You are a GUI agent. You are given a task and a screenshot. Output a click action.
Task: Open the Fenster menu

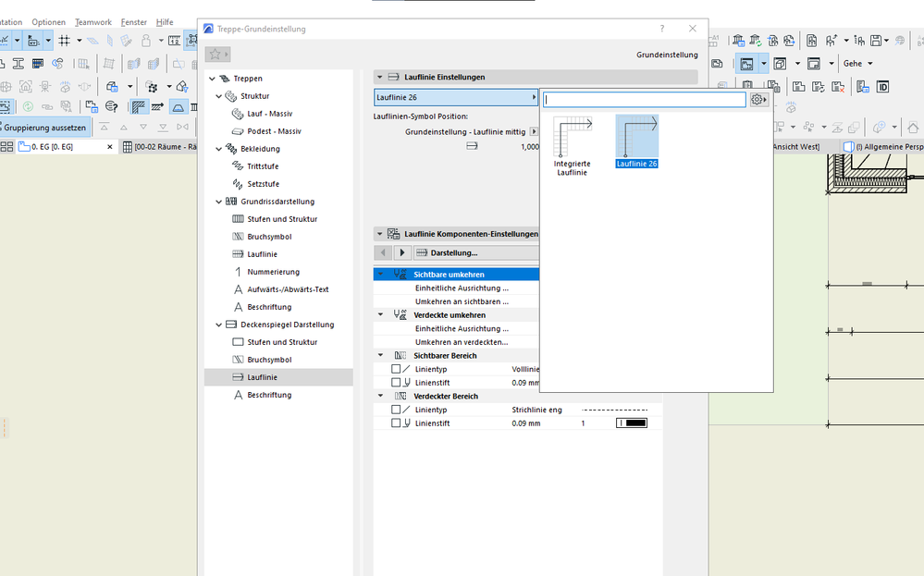tap(134, 22)
